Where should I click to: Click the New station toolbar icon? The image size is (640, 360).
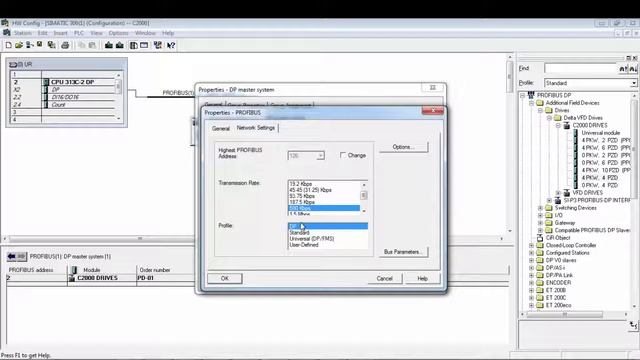8,45
